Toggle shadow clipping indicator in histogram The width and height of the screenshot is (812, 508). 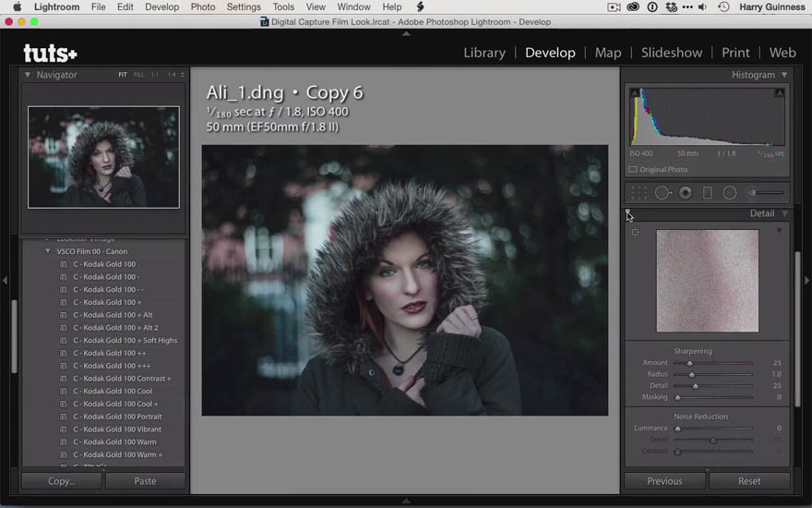pyautogui.click(x=635, y=92)
